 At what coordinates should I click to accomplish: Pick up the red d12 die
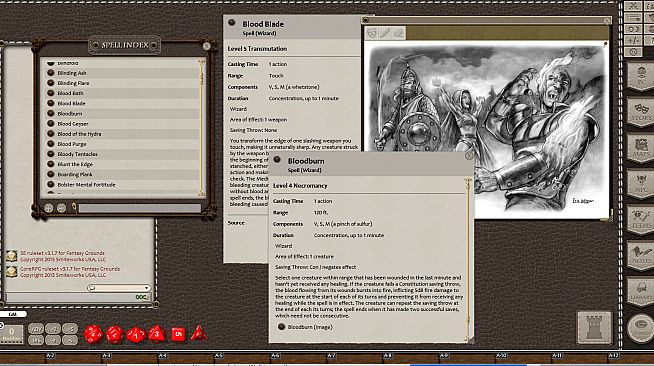tap(114, 334)
